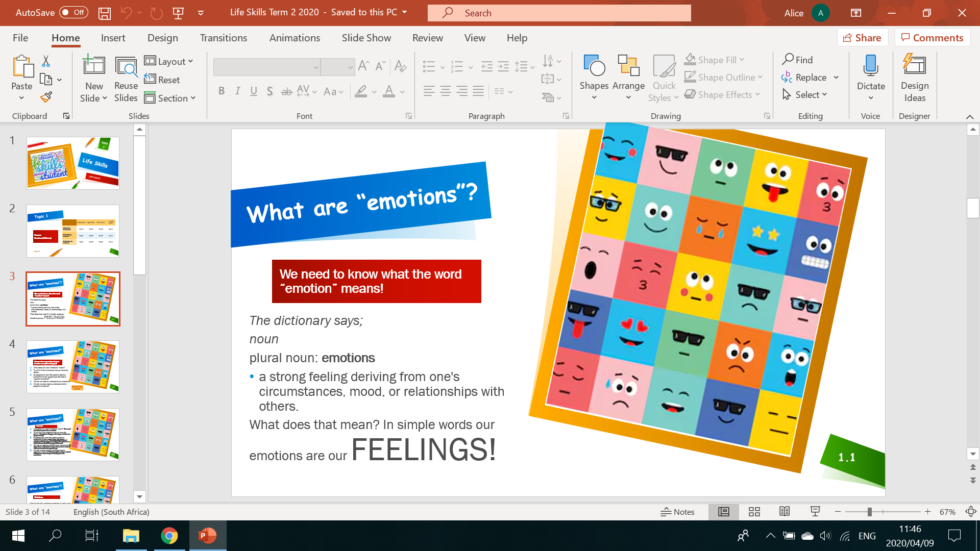Open the Comments button

pos(933,38)
